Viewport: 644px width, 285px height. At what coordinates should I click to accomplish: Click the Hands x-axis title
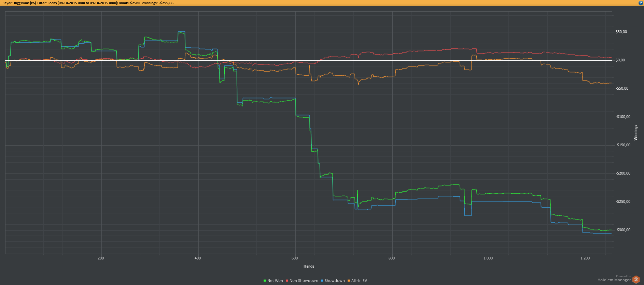click(x=309, y=266)
